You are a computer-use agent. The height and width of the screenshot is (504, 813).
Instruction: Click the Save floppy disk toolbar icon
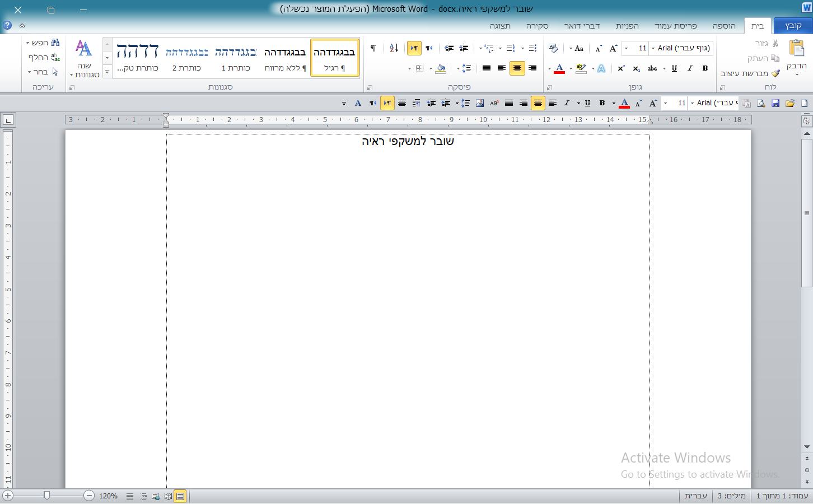(x=775, y=103)
